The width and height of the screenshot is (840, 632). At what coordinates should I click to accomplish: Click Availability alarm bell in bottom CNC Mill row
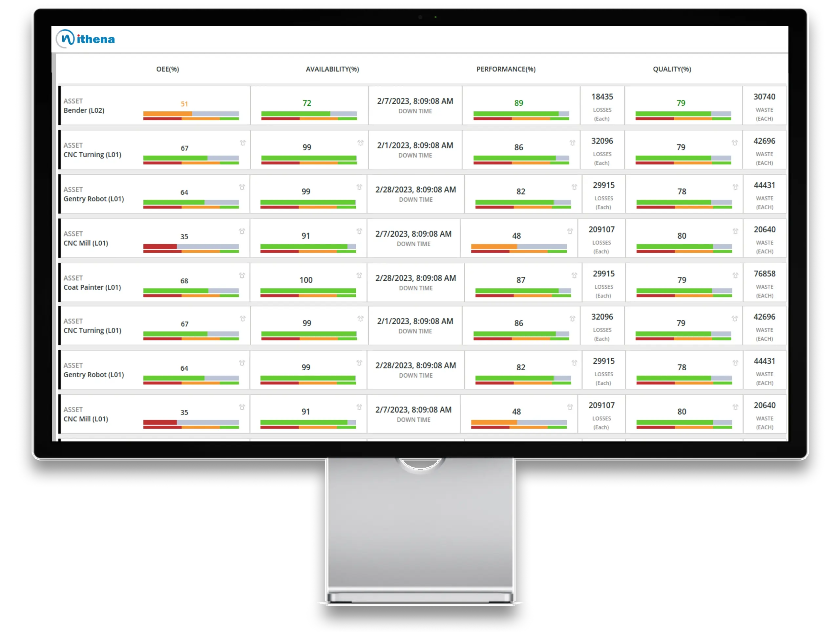(359, 407)
